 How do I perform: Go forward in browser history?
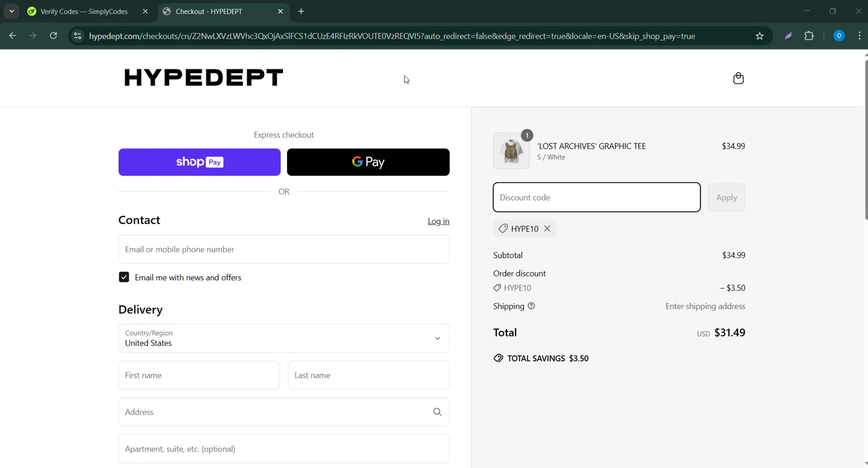33,36
